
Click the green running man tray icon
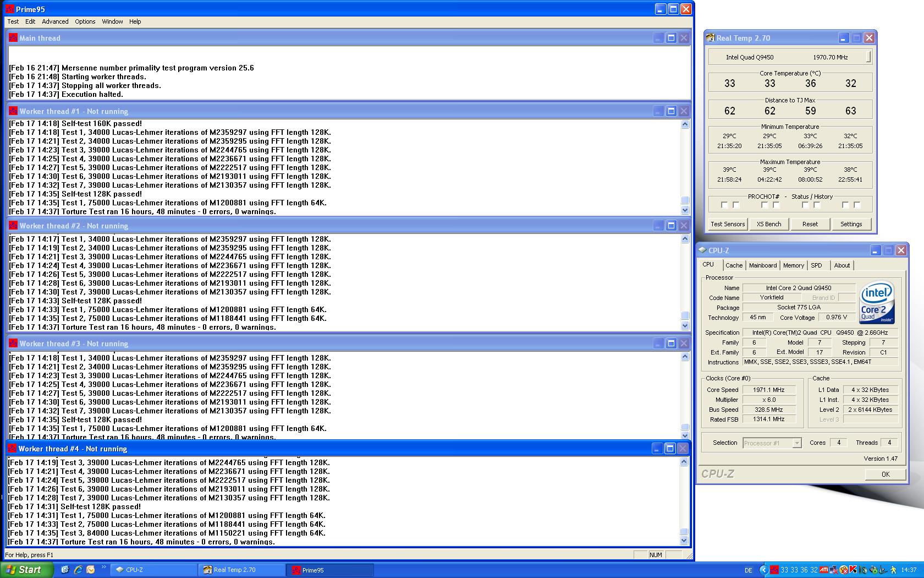click(894, 570)
